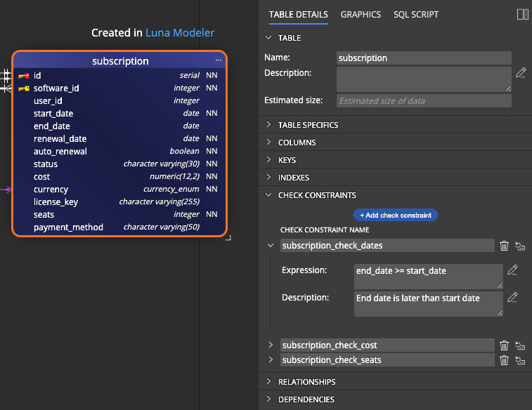Click the subscription_check_dates name field
Screen dimensions: 532x410
[x=387, y=245]
